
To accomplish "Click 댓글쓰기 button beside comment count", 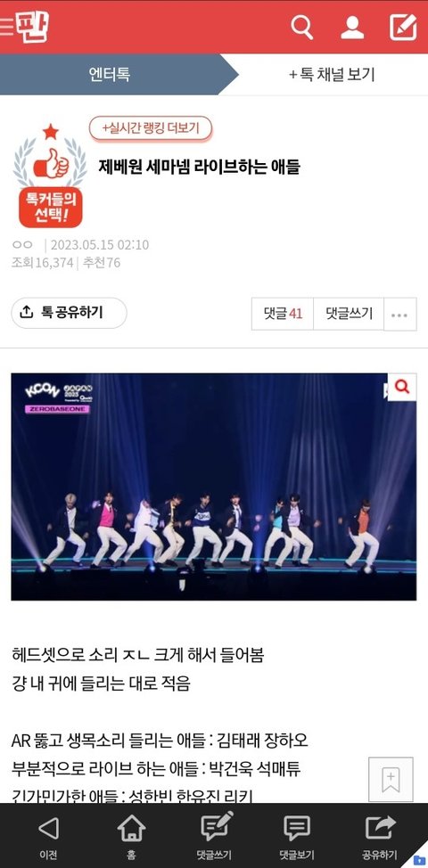I will coord(349,314).
